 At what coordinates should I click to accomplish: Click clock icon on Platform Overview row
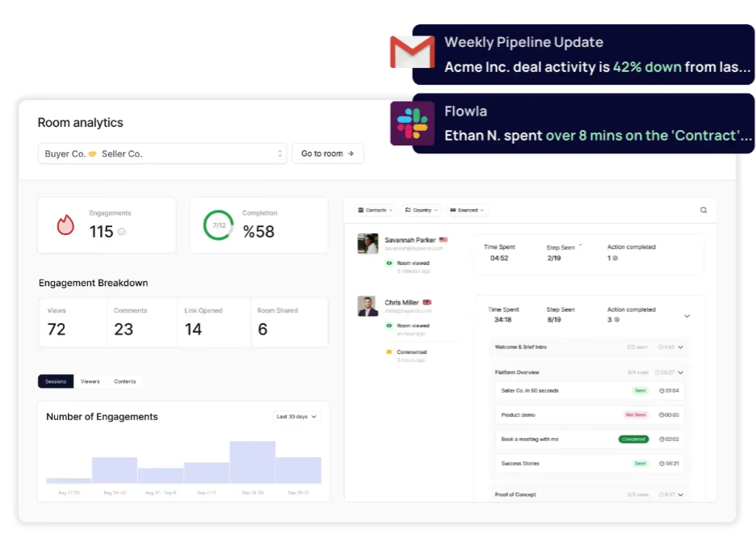pyautogui.click(x=657, y=372)
